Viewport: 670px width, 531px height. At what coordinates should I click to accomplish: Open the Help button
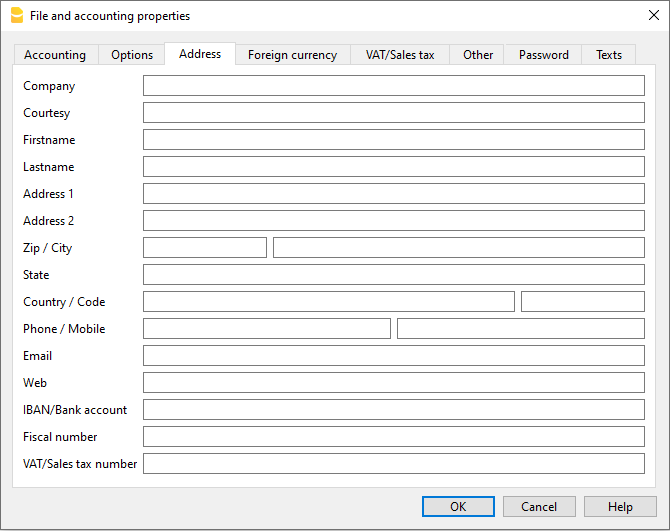tap(620, 507)
